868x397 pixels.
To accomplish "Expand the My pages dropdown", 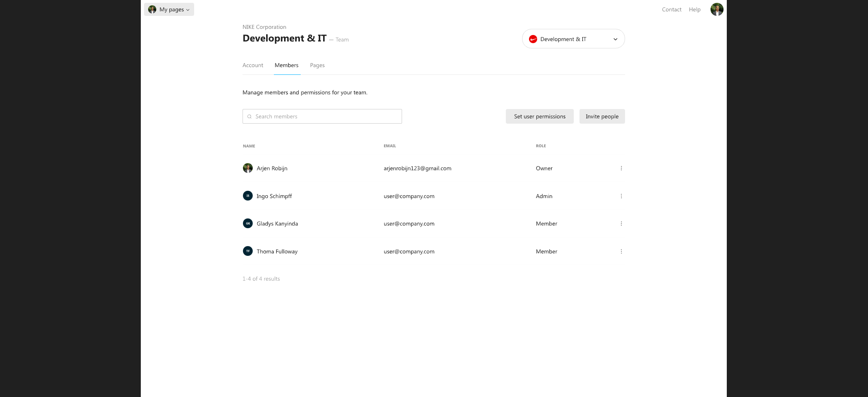I will (x=169, y=9).
